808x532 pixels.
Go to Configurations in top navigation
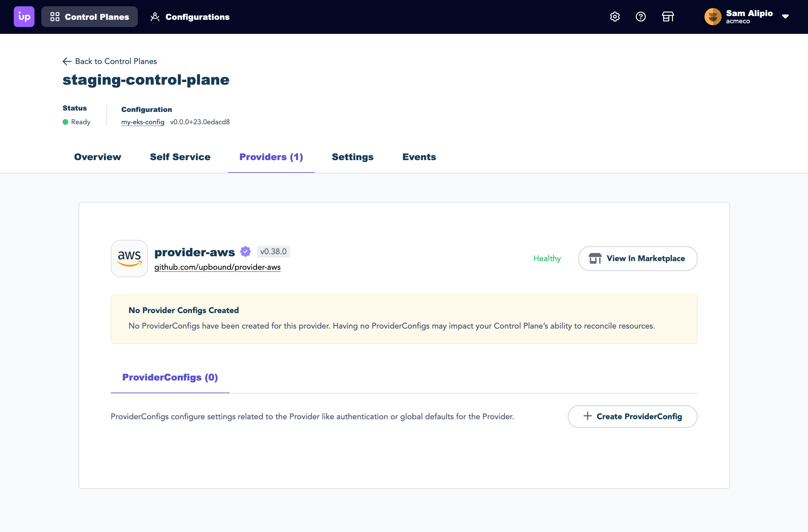[x=190, y=17]
